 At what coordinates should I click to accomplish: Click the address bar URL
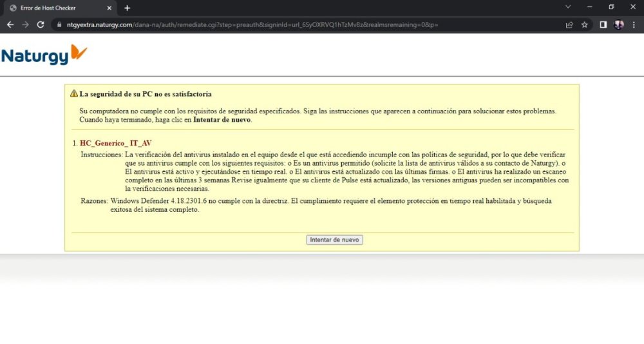point(252,24)
